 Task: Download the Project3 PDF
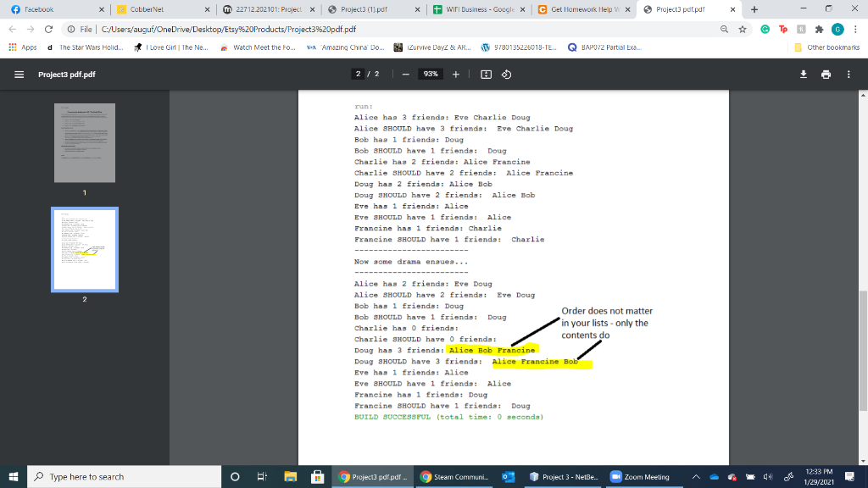(x=802, y=74)
